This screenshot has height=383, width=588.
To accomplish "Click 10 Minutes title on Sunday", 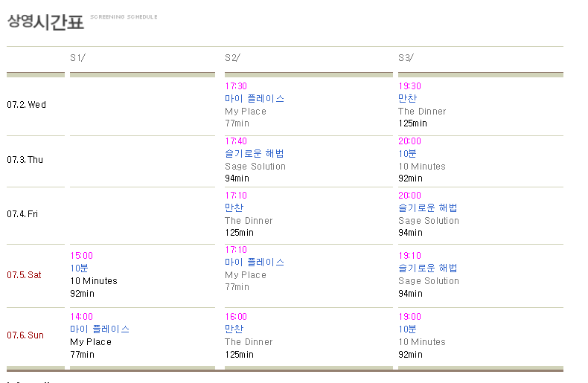I will pos(422,342).
